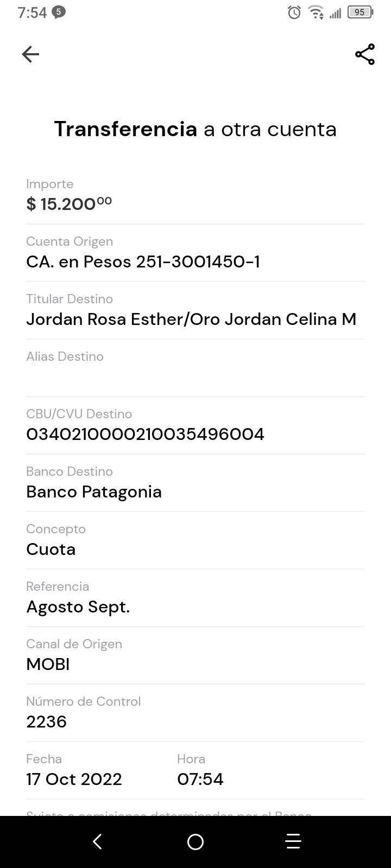Tap the Wi-Fi status icon
The width and height of the screenshot is (391, 868).
click(316, 12)
